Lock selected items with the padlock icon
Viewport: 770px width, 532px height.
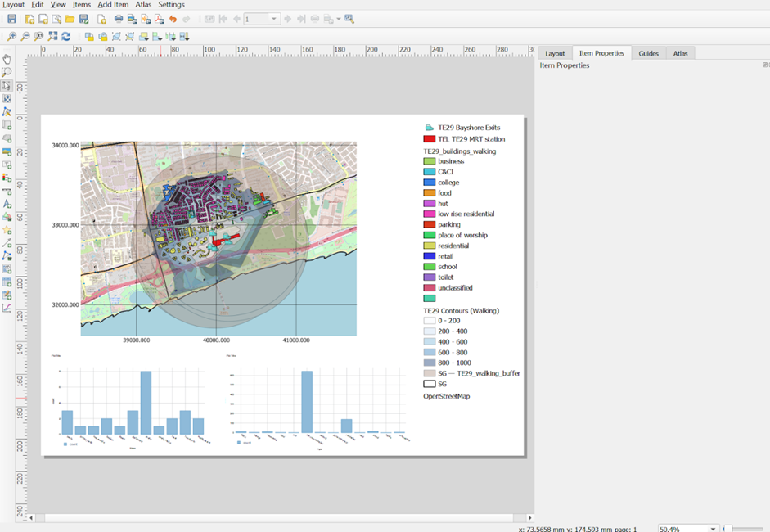(89, 36)
